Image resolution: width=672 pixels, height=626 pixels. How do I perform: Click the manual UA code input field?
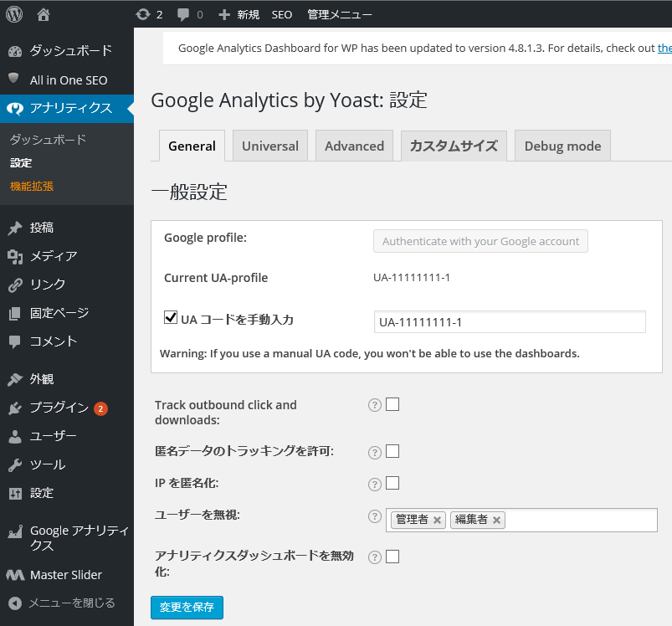(x=510, y=321)
